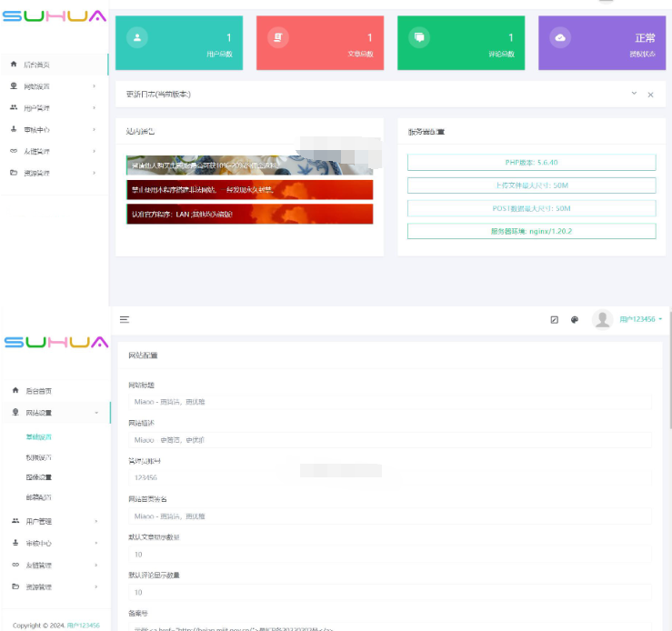Open the 用户123456 account dropdown
Screen dimensions: 672x631
(640, 320)
